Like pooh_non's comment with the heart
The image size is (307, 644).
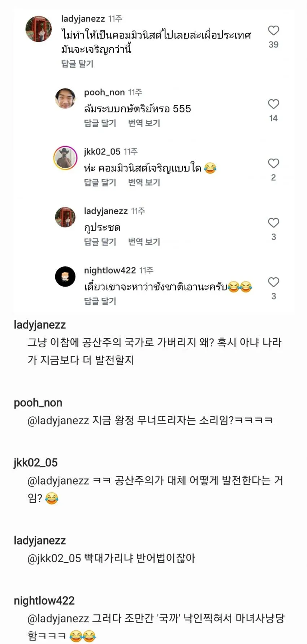tap(273, 104)
